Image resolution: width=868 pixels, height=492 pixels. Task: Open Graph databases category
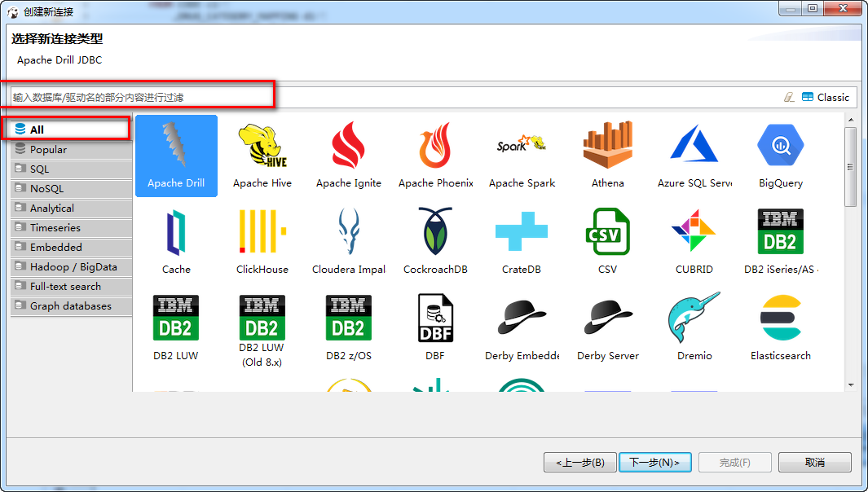(x=71, y=305)
